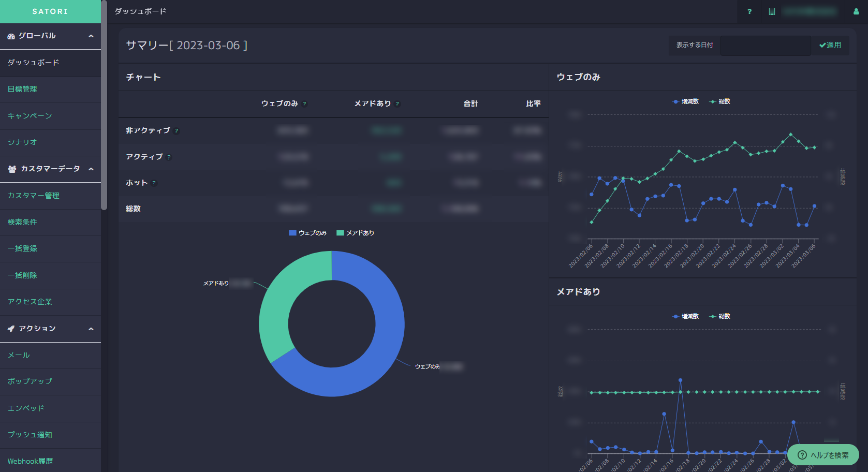Open the building/company icon in header
868x472 pixels.
(772, 11)
